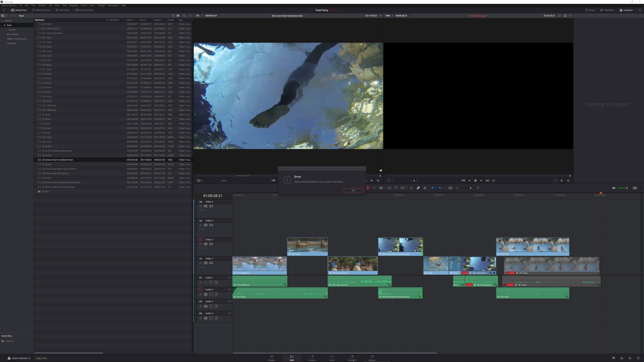Open bin list layout dropdown arrow
Image resolution: width=644 pixels, height=362 pixels.
[x=7, y=16]
